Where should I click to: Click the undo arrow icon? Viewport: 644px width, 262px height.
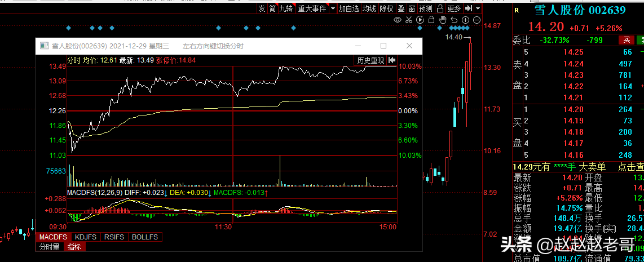(x=454, y=20)
